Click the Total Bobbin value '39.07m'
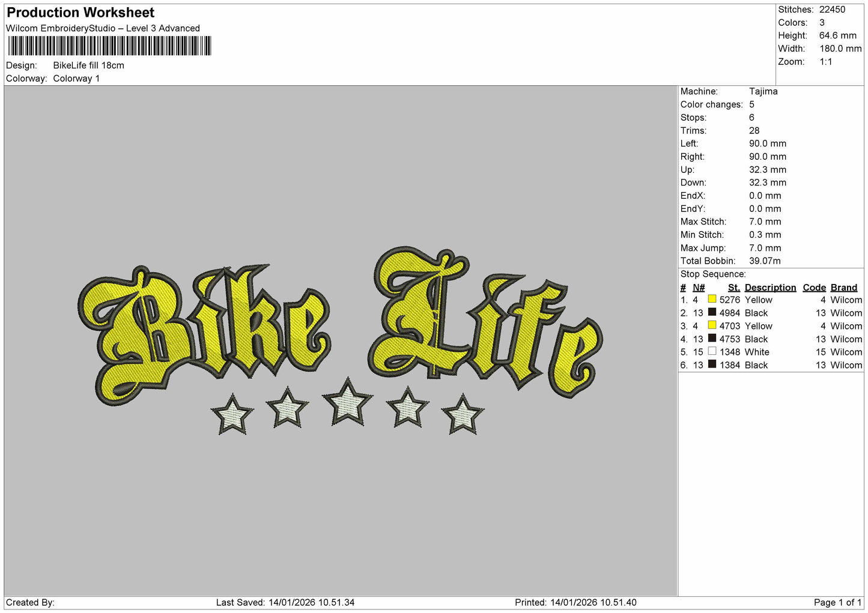The image size is (868, 613). pyautogui.click(x=765, y=261)
